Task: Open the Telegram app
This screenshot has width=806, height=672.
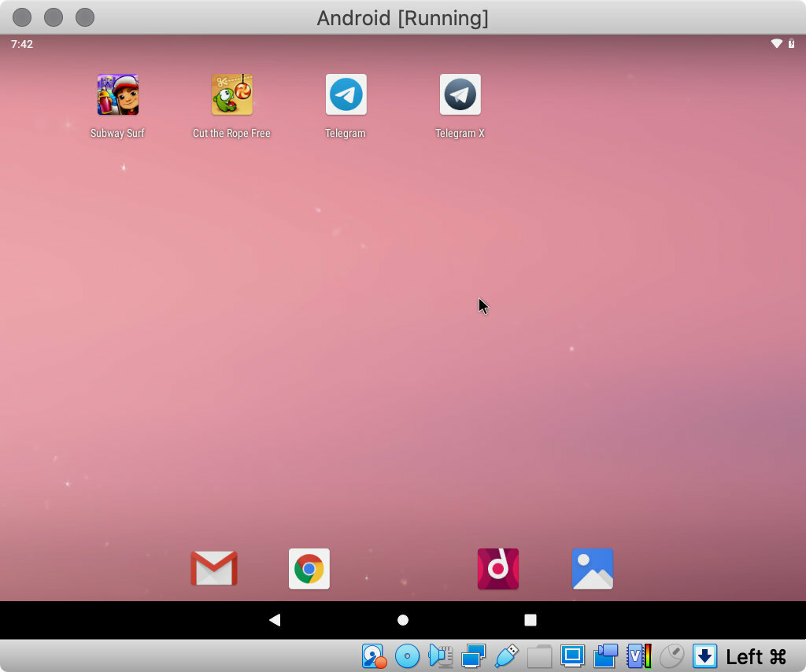Action: pos(346,95)
